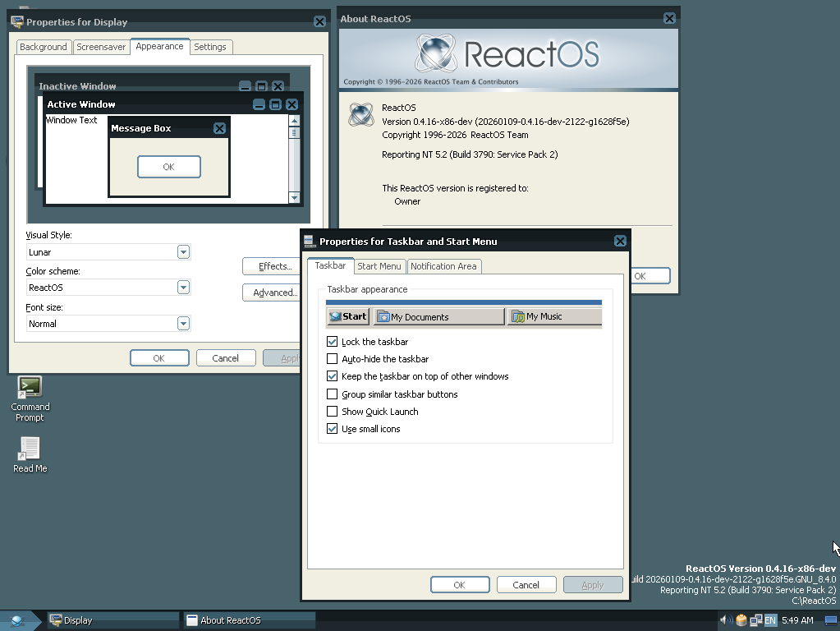840x631 pixels.
Task: Click the show desktop icon in taskbar corner
Action: pyautogui.click(x=829, y=620)
